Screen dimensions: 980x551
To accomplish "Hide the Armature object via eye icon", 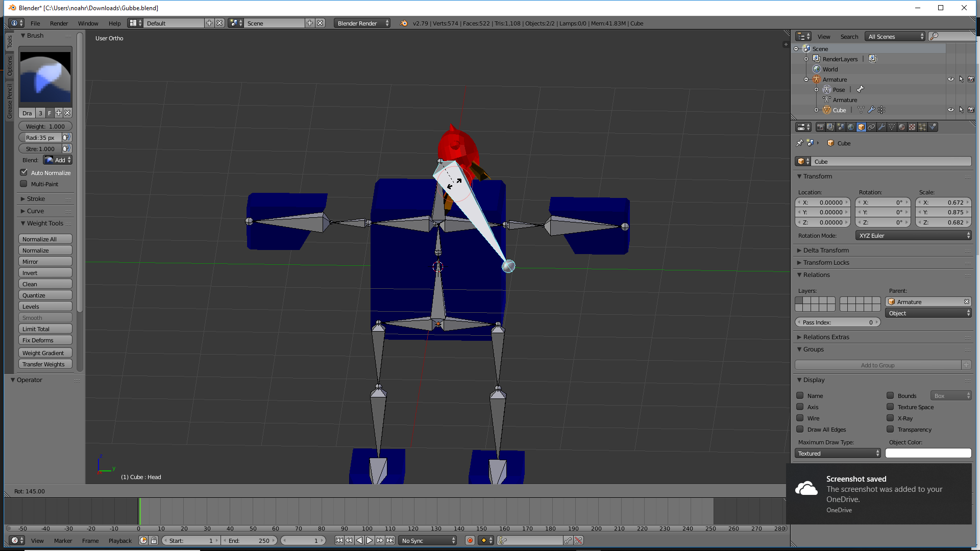I will coord(951,79).
